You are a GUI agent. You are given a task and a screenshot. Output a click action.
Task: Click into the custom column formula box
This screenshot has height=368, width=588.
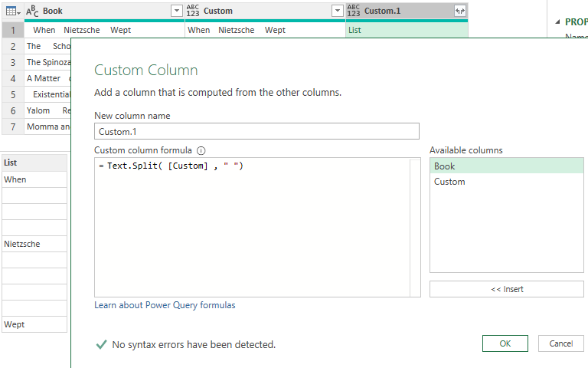pyautogui.click(x=252, y=228)
